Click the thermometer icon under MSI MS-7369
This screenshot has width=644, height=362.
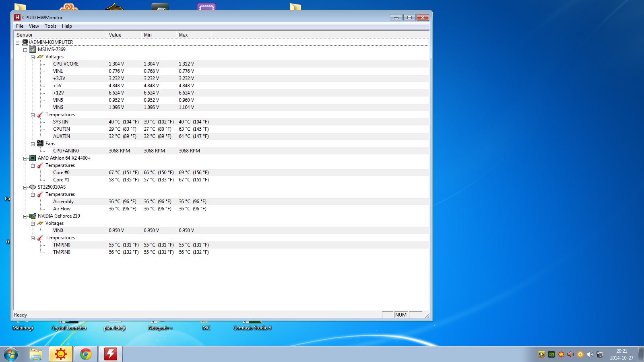[40, 115]
